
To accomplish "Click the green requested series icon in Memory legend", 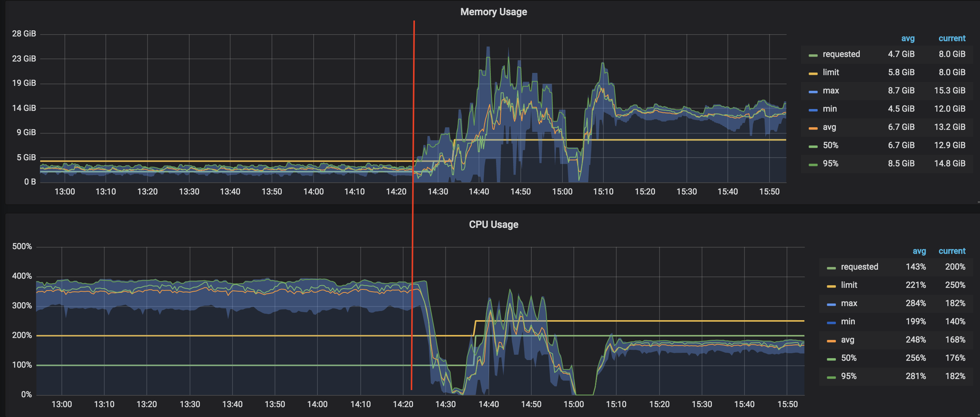I will [812, 54].
